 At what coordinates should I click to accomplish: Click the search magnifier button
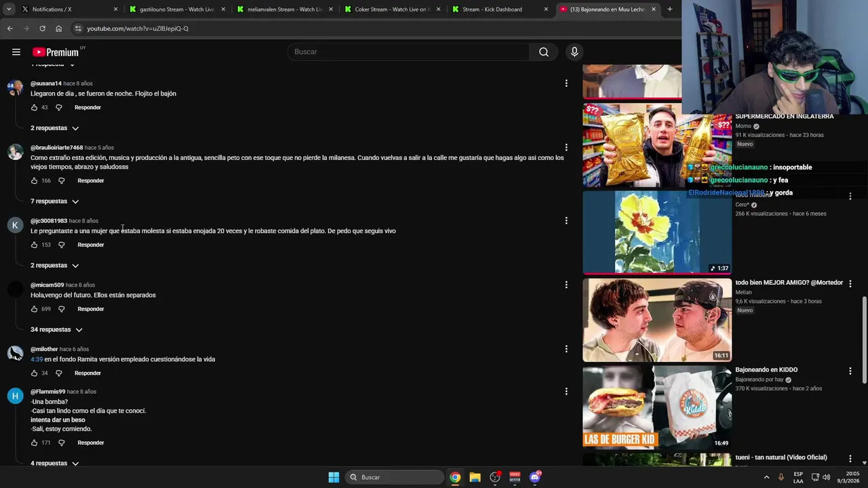click(x=544, y=52)
